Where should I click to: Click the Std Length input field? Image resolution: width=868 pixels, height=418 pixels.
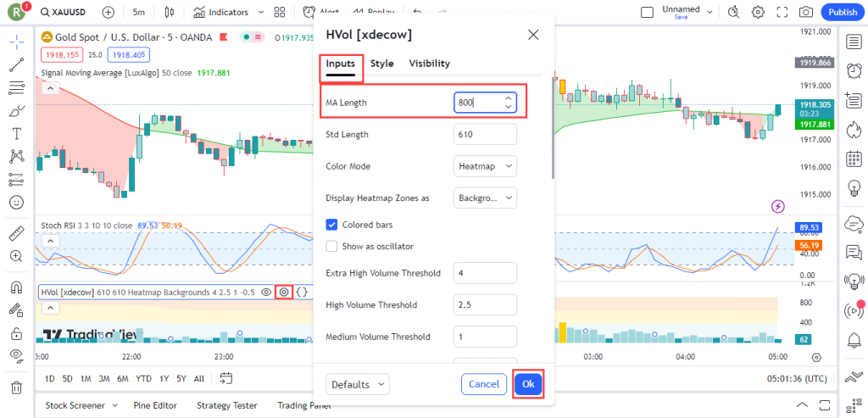pyautogui.click(x=485, y=134)
